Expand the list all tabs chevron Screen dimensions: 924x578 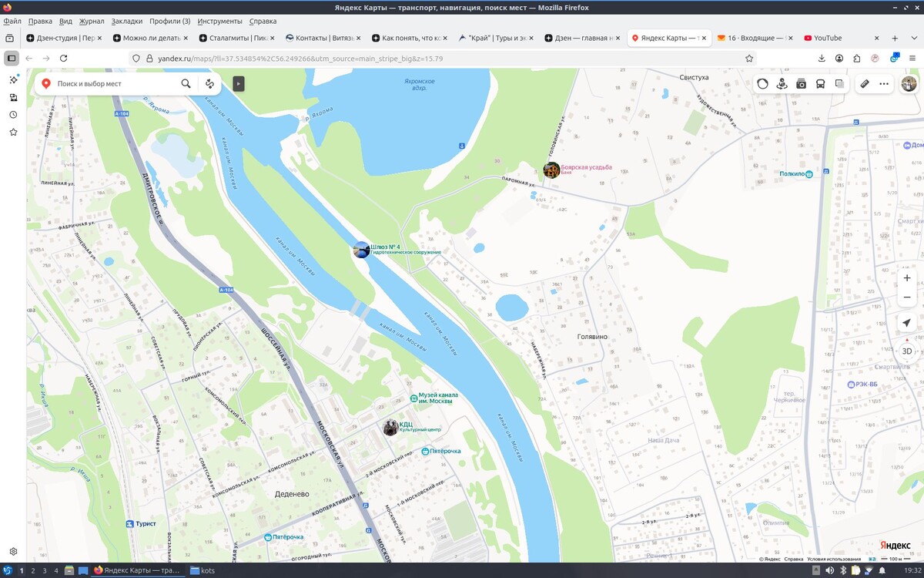pos(913,38)
